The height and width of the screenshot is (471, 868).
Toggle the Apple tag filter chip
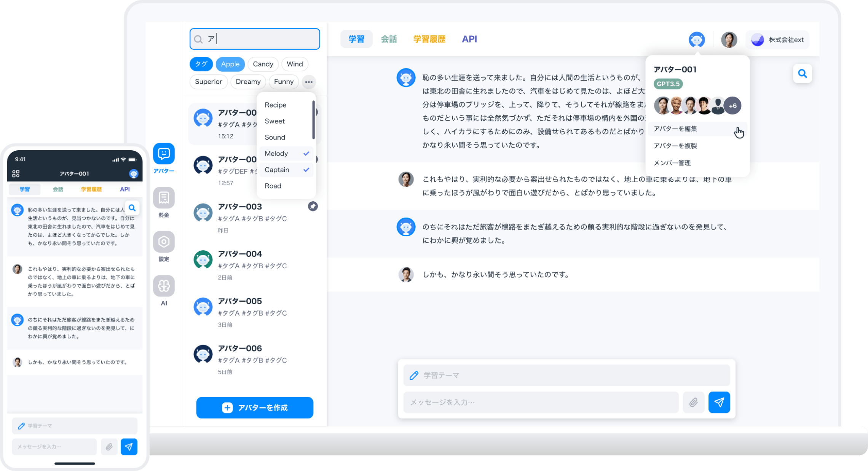point(230,64)
